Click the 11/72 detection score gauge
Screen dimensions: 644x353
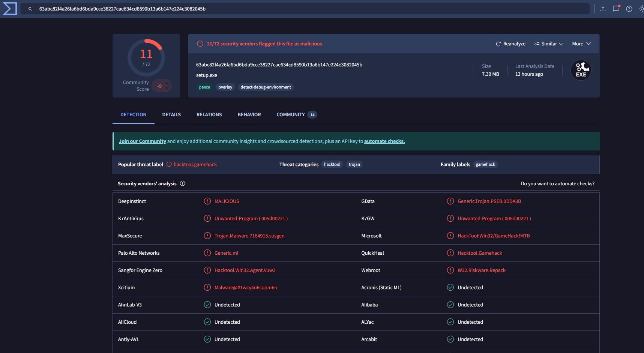[x=146, y=57]
